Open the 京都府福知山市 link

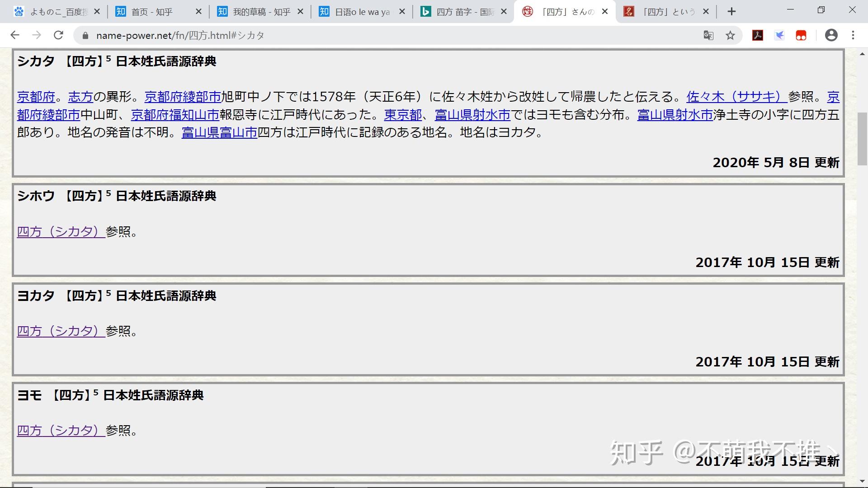click(175, 115)
